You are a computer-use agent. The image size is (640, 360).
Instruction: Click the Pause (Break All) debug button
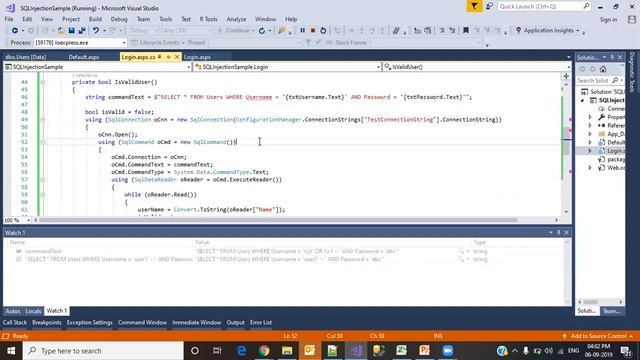pos(302,31)
